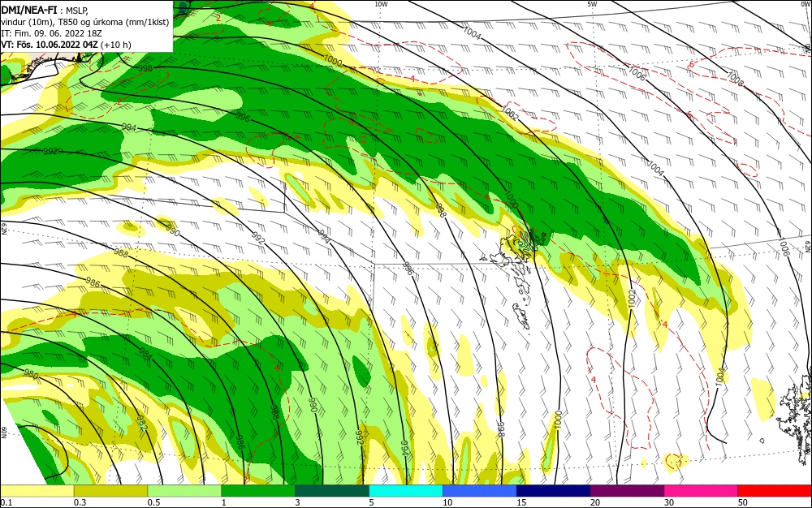
Task: Click the legend value "30"
Action: [x=669, y=502]
